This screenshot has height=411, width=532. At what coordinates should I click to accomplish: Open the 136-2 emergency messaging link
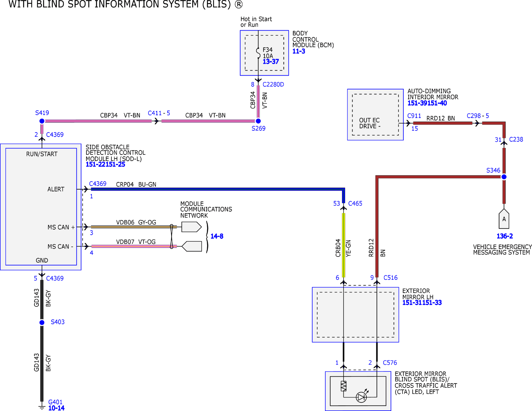click(x=505, y=236)
